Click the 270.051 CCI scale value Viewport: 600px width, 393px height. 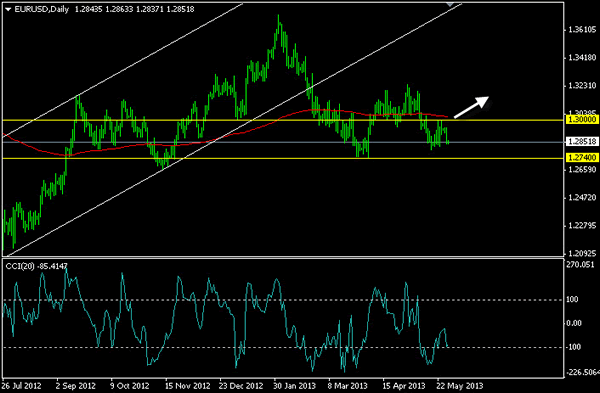(580, 264)
